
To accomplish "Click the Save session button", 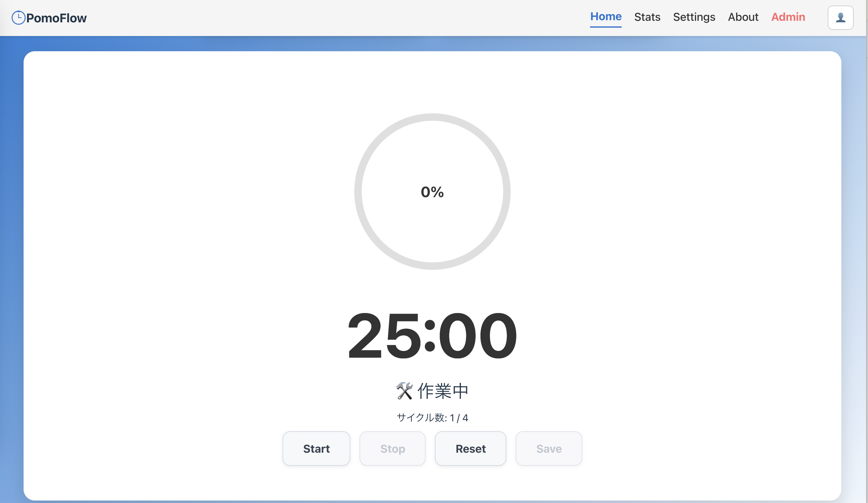I will 548,449.
